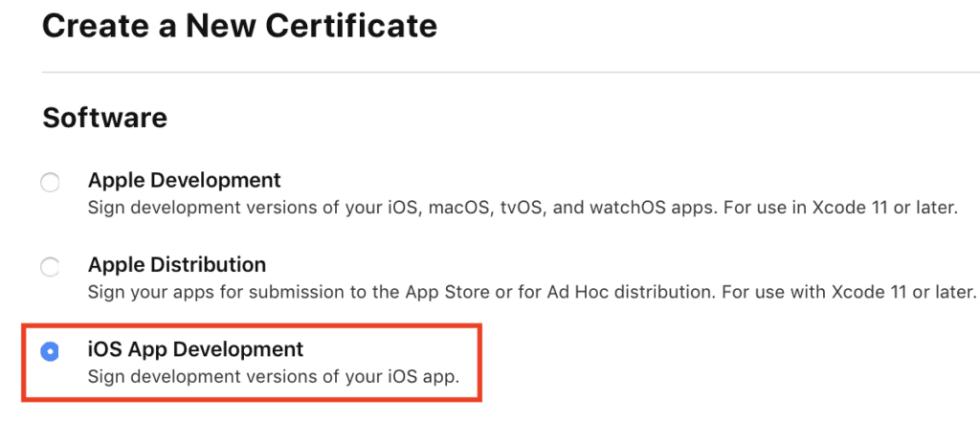Select the Apple Development radio button
The height and width of the screenshot is (422, 980).
click(x=50, y=183)
